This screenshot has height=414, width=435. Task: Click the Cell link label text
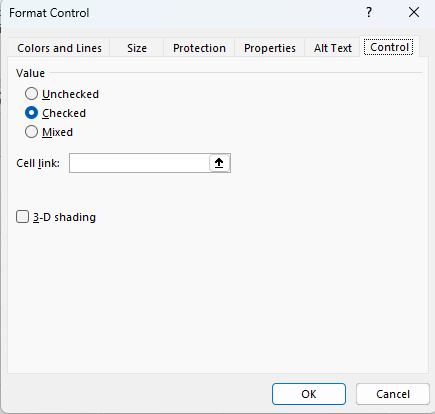(x=38, y=163)
